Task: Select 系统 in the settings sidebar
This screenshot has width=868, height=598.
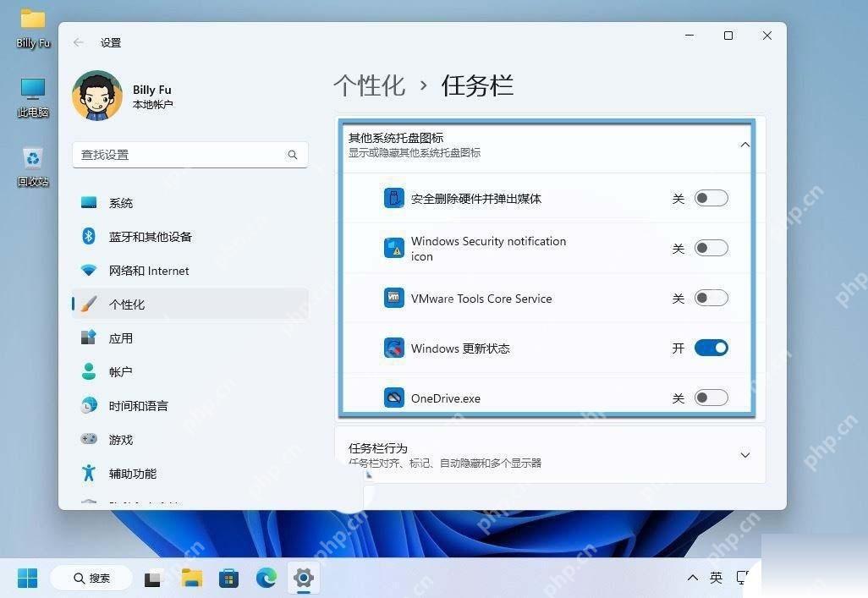Action: click(190, 203)
